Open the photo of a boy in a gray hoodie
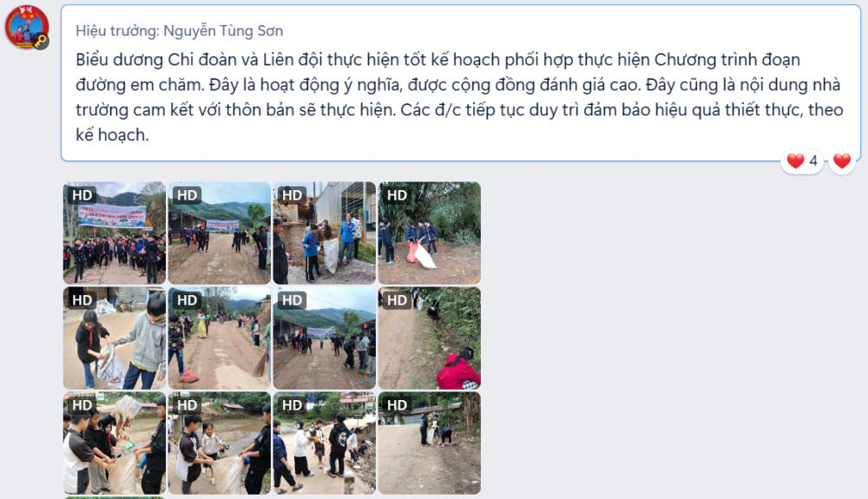This screenshot has width=868, height=499. (114, 338)
